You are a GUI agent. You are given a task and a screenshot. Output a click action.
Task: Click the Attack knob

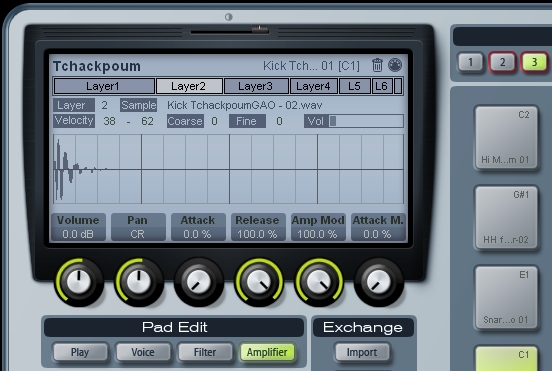199,282
